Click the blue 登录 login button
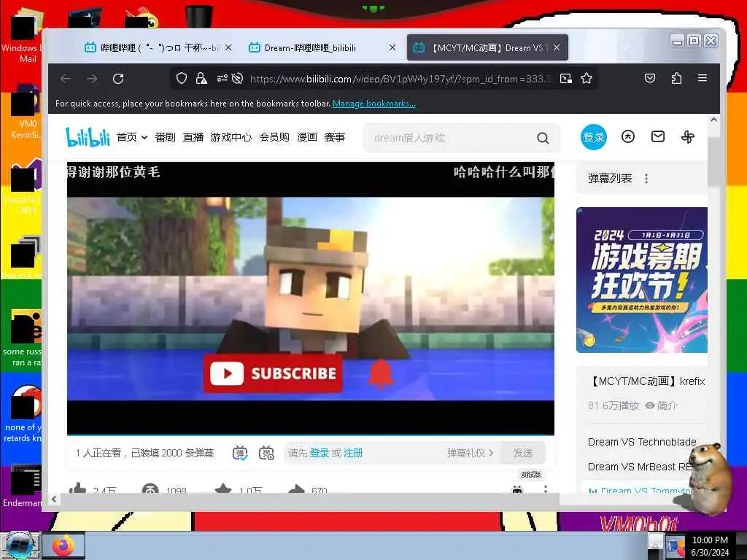Screen dimensions: 747x560 [594, 137]
